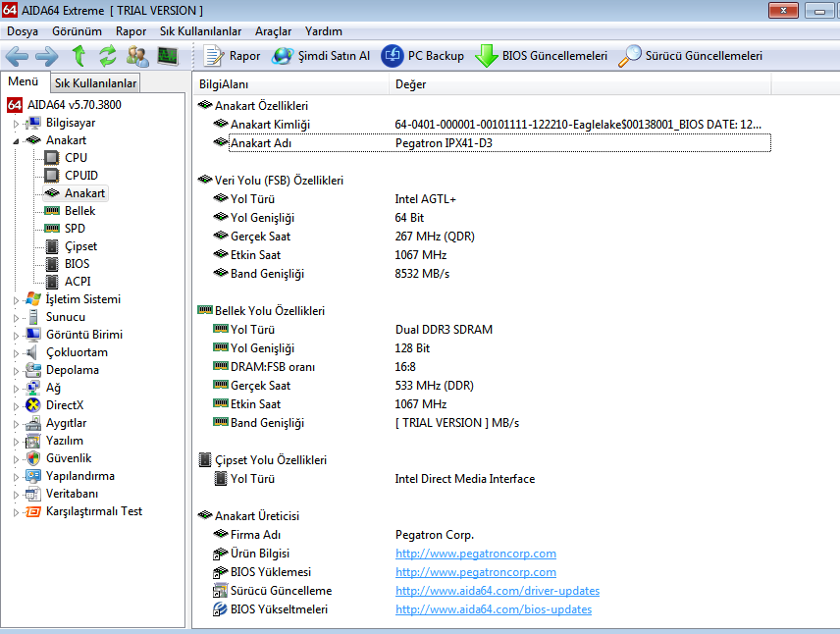The image size is (840, 634).
Task: Open the aida64.com bios-updates link
Action: pyautogui.click(x=494, y=609)
